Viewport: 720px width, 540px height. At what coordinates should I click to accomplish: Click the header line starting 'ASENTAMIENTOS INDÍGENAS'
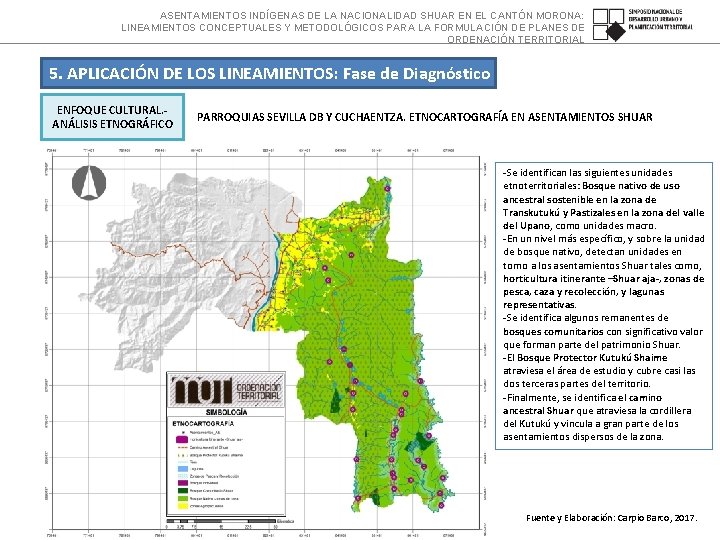tap(371, 16)
